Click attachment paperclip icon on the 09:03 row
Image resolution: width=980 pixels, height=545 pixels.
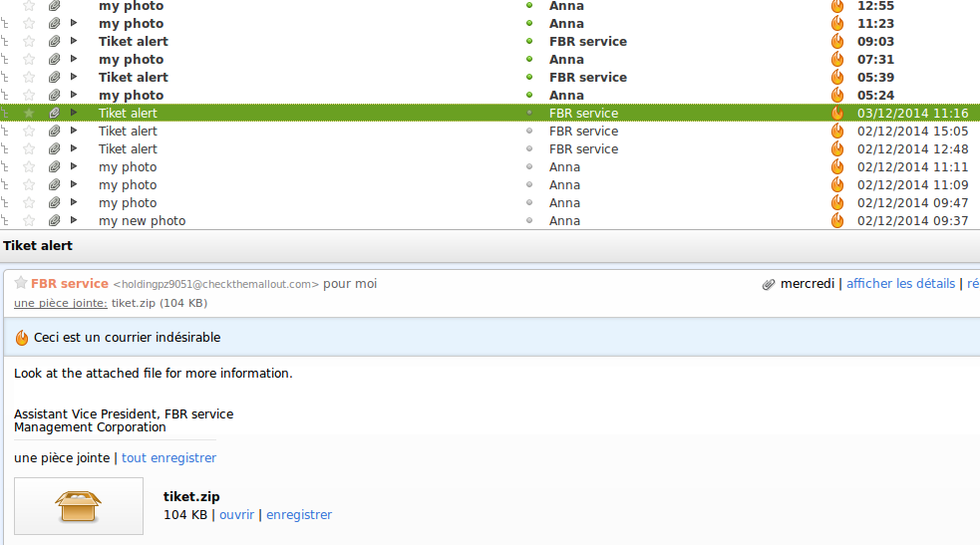[x=55, y=42]
